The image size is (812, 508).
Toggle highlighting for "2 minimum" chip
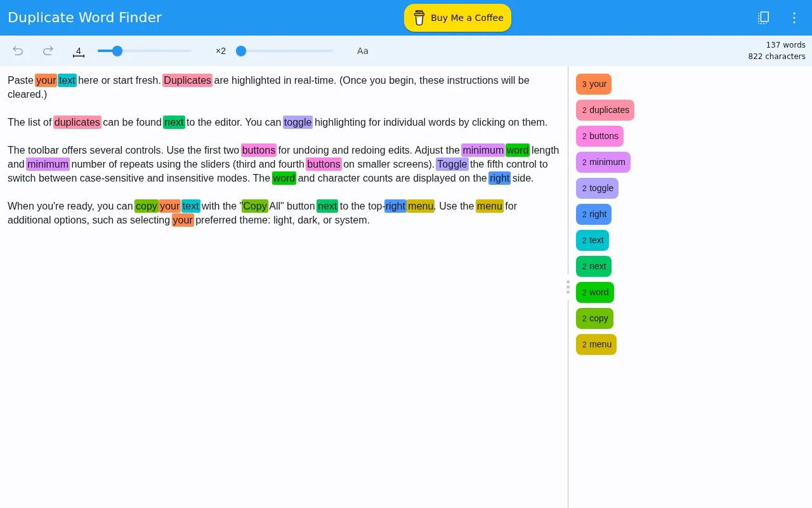pyautogui.click(x=603, y=162)
